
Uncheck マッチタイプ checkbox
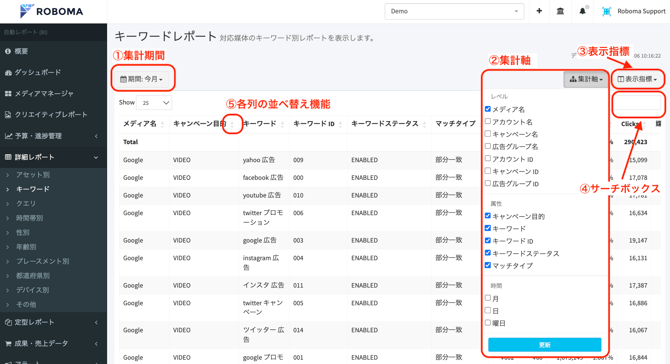pyautogui.click(x=488, y=265)
